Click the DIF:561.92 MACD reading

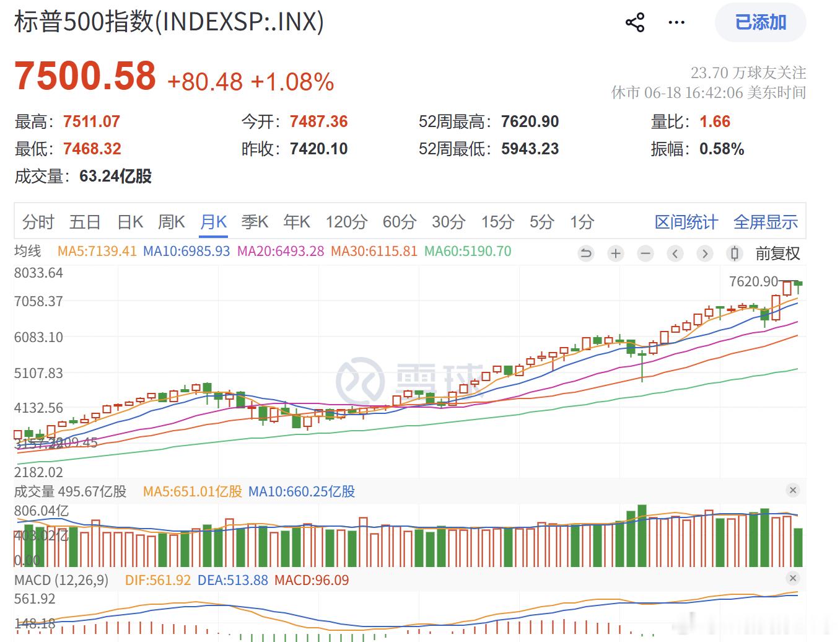158,580
